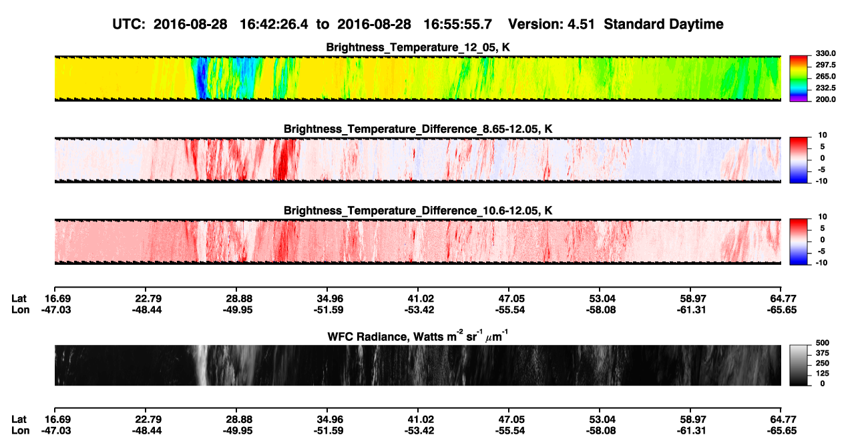Click the Brightness_Temperature_12_05 panel title

(x=418, y=47)
